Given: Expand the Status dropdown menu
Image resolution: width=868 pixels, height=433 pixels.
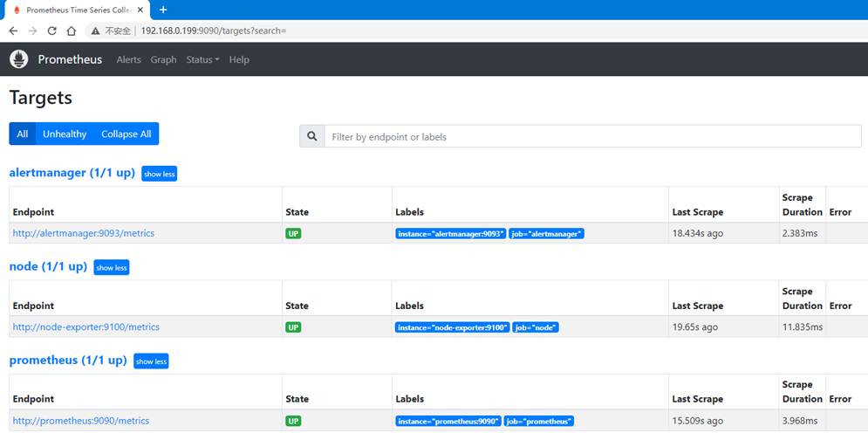Looking at the screenshot, I should (x=202, y=60).
